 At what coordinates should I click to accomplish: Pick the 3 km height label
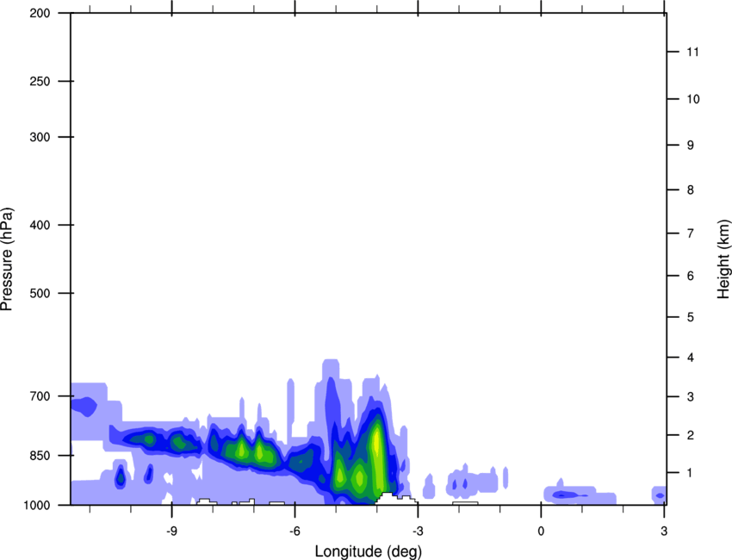click(x=691, y=396)
